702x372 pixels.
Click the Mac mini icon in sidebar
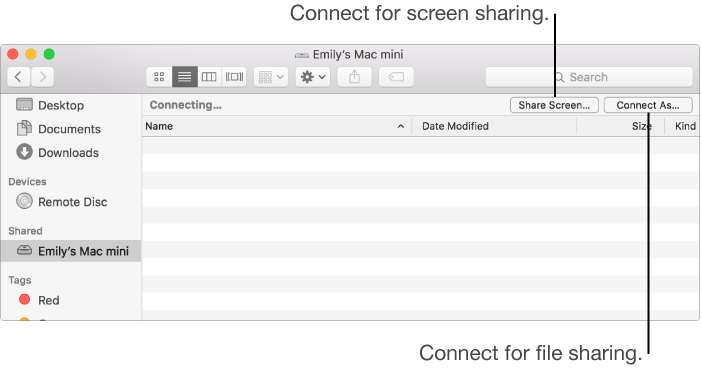[x=24, y=250]
